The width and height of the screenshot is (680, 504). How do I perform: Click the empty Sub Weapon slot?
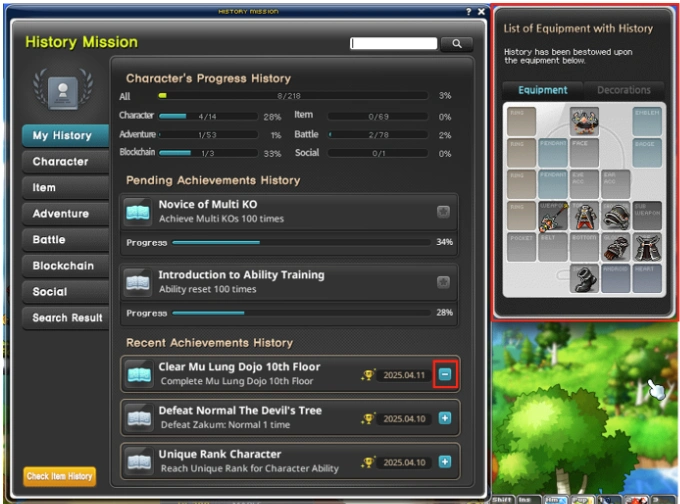tap(647, 216)
